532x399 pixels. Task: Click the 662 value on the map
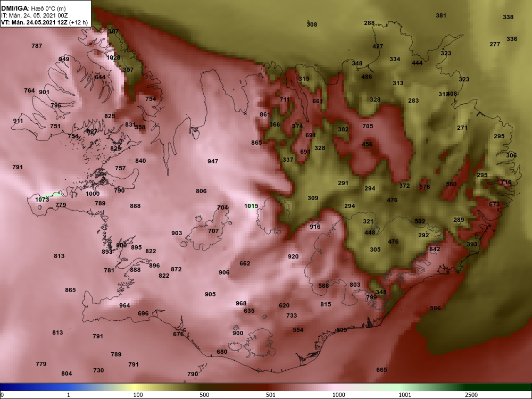click(x=245, y=263)
